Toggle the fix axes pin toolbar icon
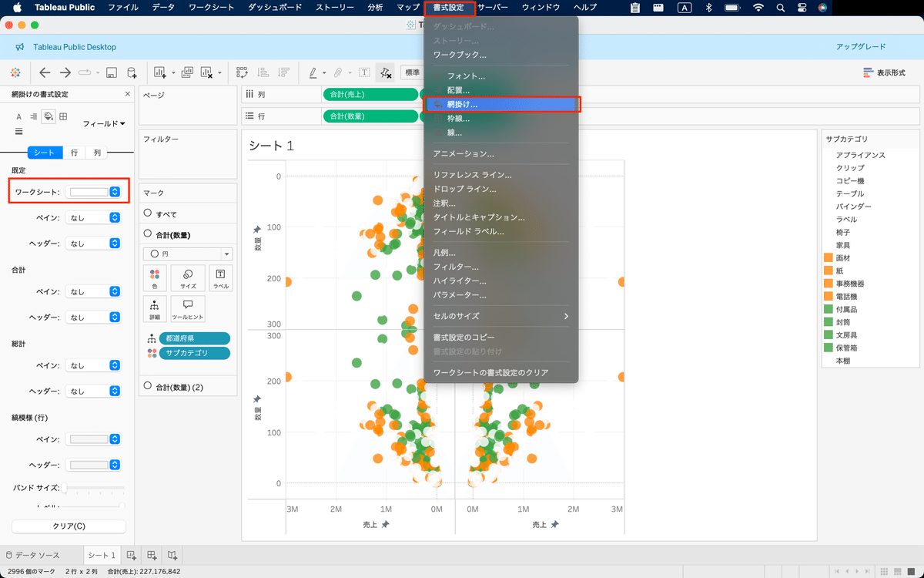Screen dimensions: 924x578 tap(386, 72)
